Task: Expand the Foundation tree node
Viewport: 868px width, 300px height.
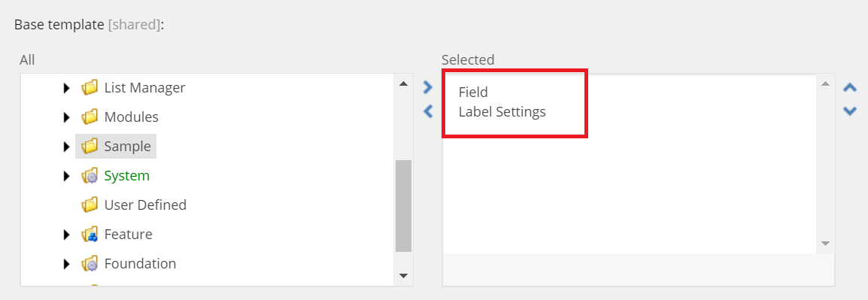Action: tap(67, 263)
